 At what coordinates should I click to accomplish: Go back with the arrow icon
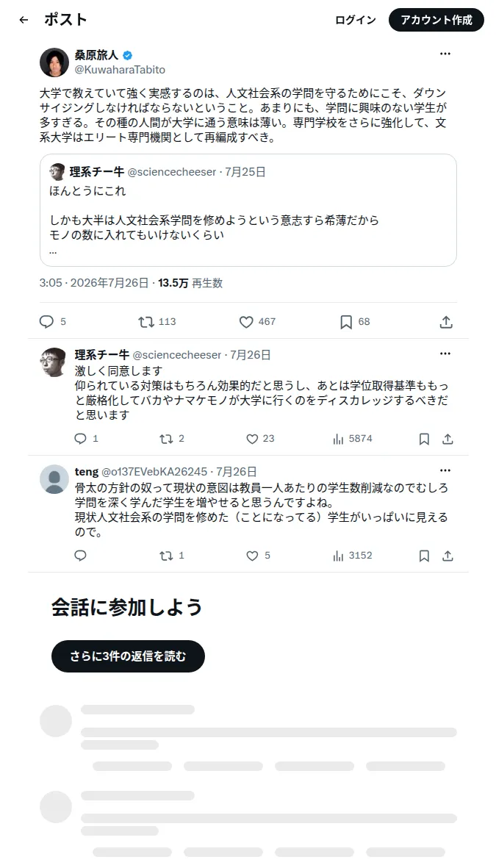24,20
